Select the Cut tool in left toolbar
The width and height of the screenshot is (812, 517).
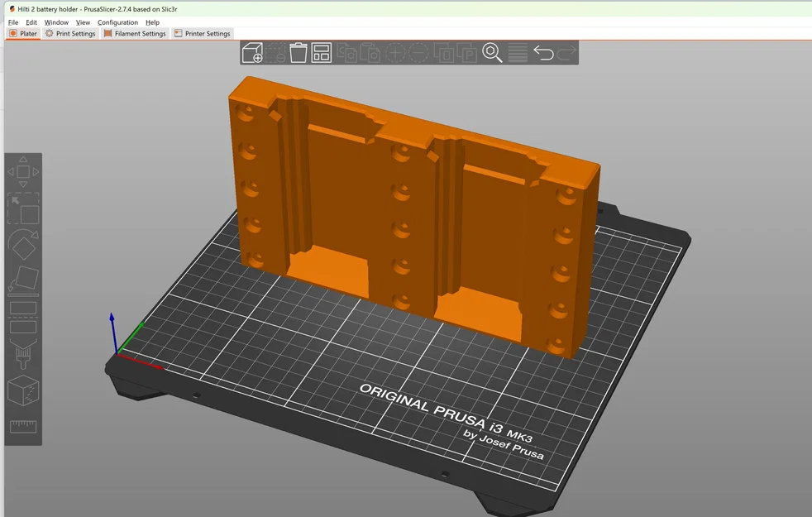click(23, 318)
